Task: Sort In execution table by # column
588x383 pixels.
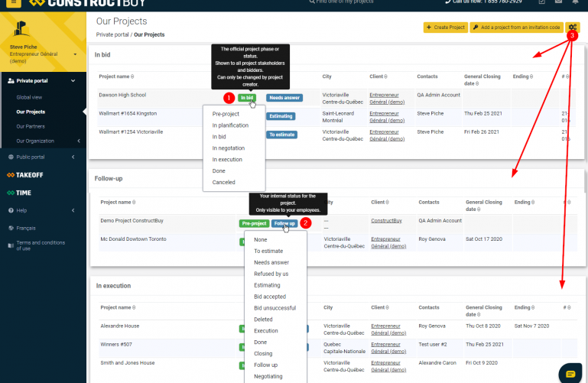Action: pos(567,307)
